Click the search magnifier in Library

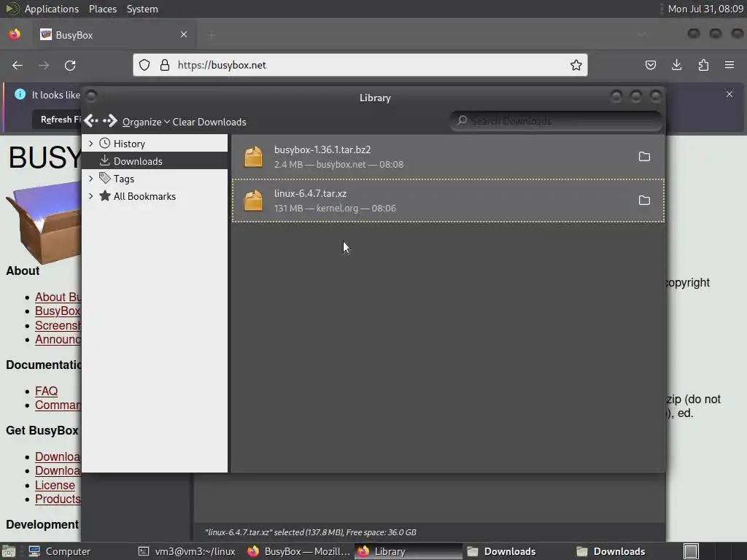tap(462, 120)
